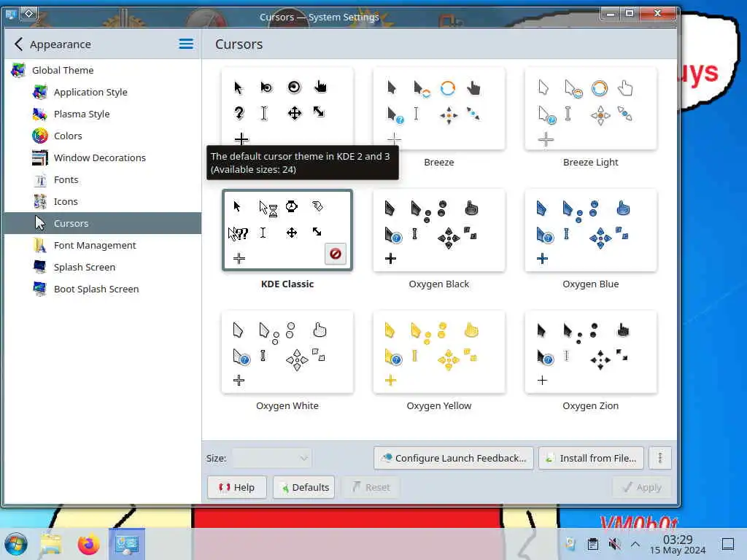Select the Oxygen Black cursor theme
Screen dimensions: 747x560
coord(438,230)
